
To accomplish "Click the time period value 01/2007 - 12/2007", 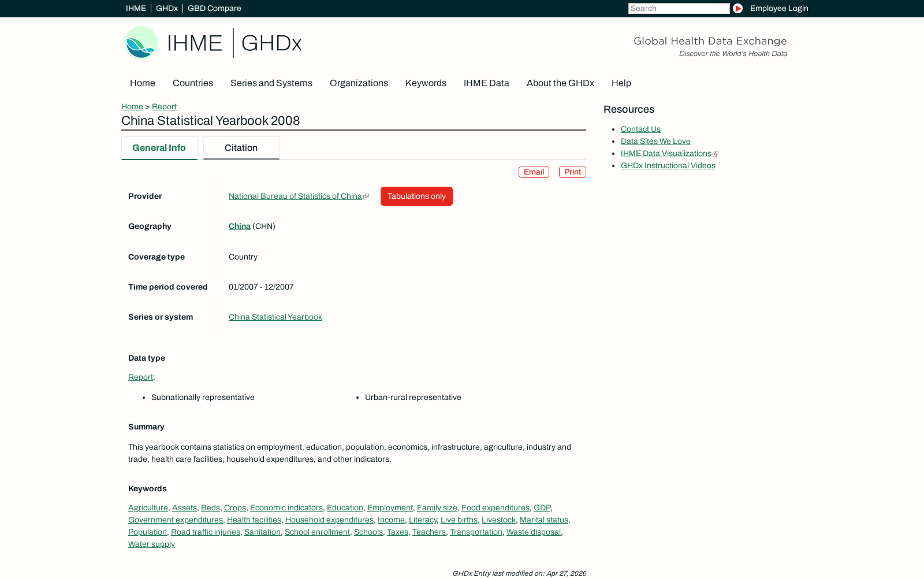I will coord(261,287).
